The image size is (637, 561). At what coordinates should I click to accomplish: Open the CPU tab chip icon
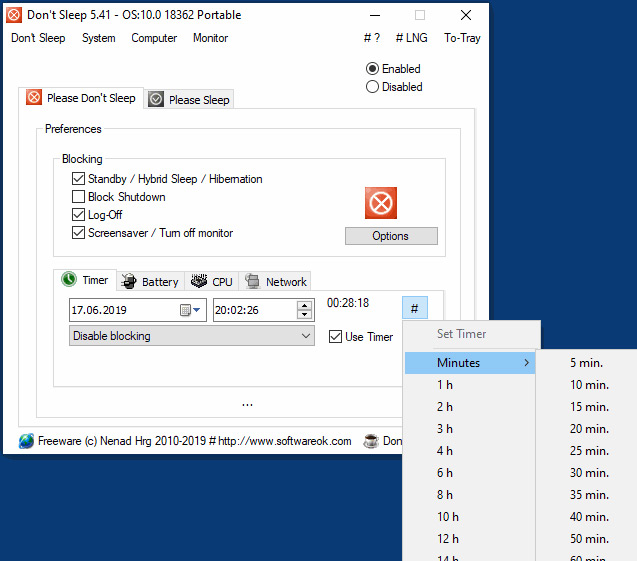click(x=199, y=281)
